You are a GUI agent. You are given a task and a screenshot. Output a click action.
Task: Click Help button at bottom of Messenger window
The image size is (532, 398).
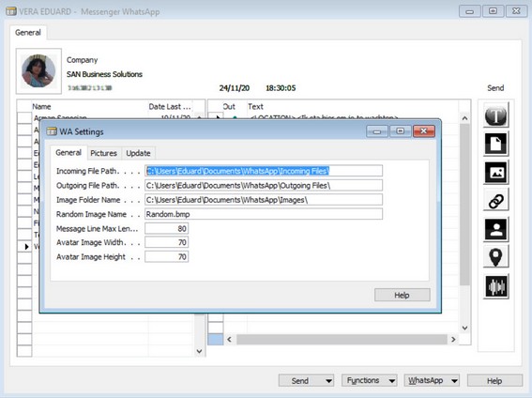(x=494, y=381)
